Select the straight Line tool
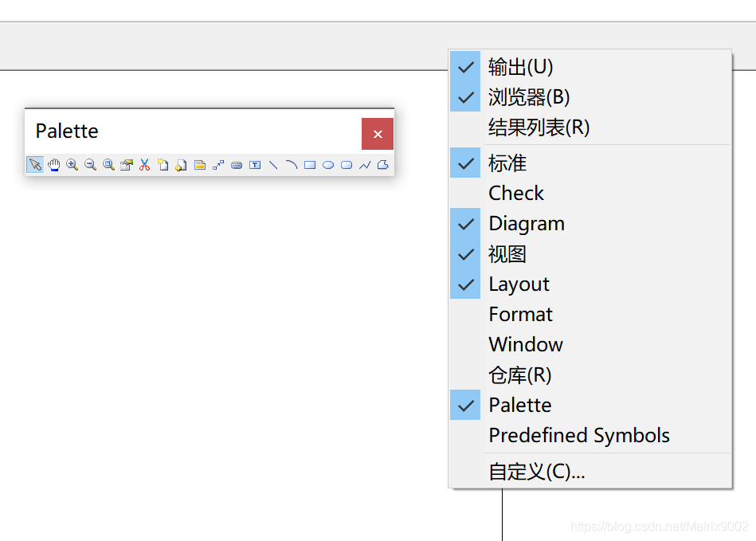This screenshot has height=541, width=756. (x=273, y=165)
